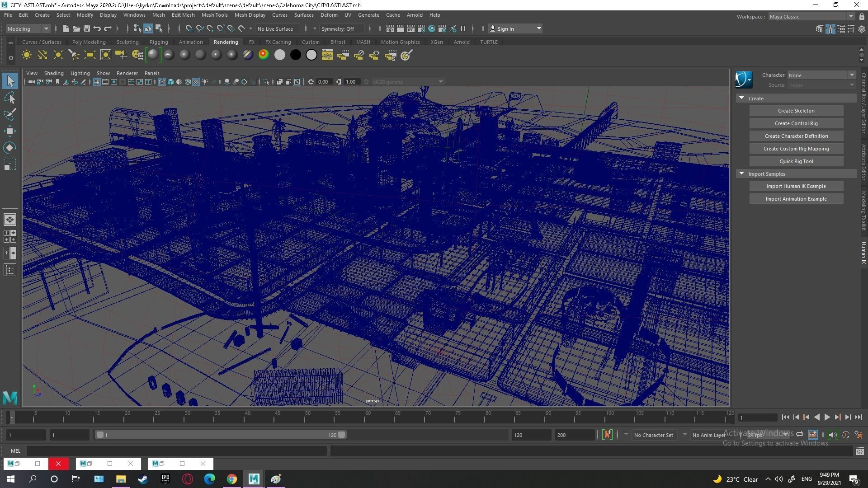Screen dimensions: 868x488
Task: Click the MEL command line input field
Action: pos(176,451)
